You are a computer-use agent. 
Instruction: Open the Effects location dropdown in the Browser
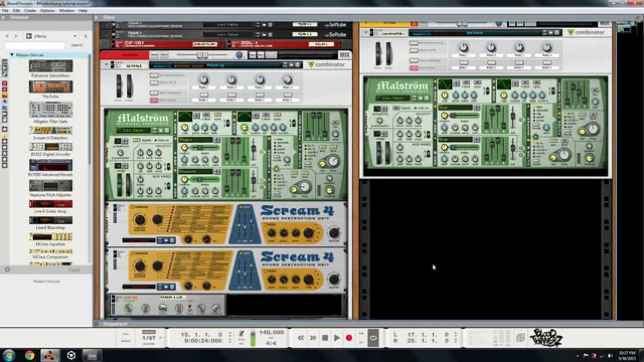52,36
